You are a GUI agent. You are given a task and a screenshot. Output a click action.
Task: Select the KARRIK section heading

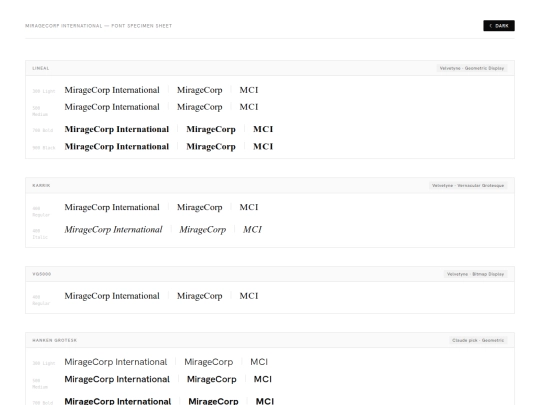(x=41, y=185)
